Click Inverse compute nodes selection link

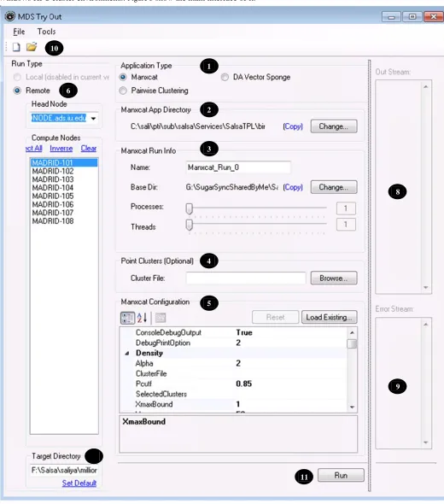[61, 149]
